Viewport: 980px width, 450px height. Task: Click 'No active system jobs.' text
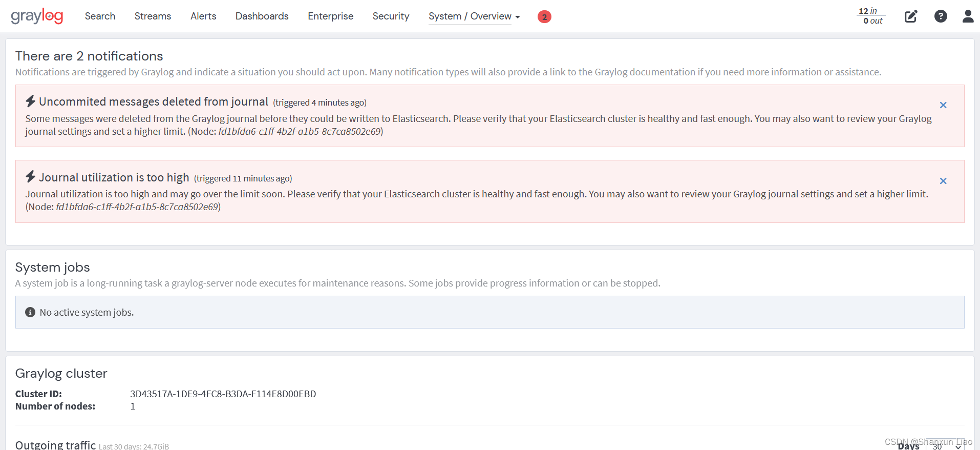click(87, 312)
